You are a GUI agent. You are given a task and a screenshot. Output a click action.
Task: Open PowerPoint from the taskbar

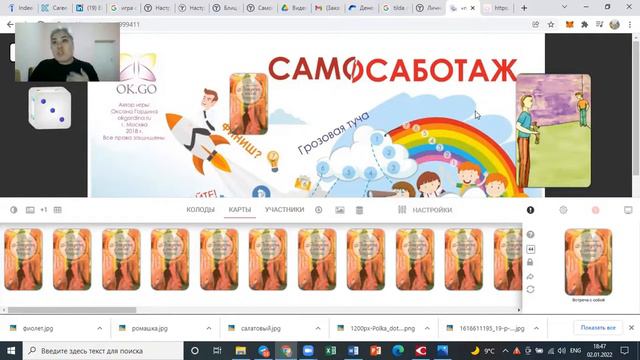click(376, 351)
